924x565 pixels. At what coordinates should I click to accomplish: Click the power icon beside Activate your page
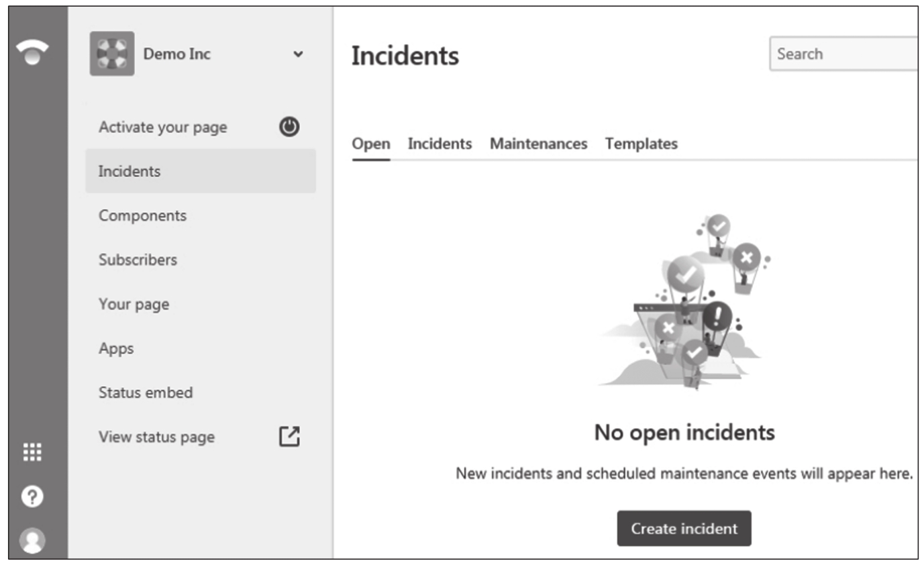click(x=289, y=127)
